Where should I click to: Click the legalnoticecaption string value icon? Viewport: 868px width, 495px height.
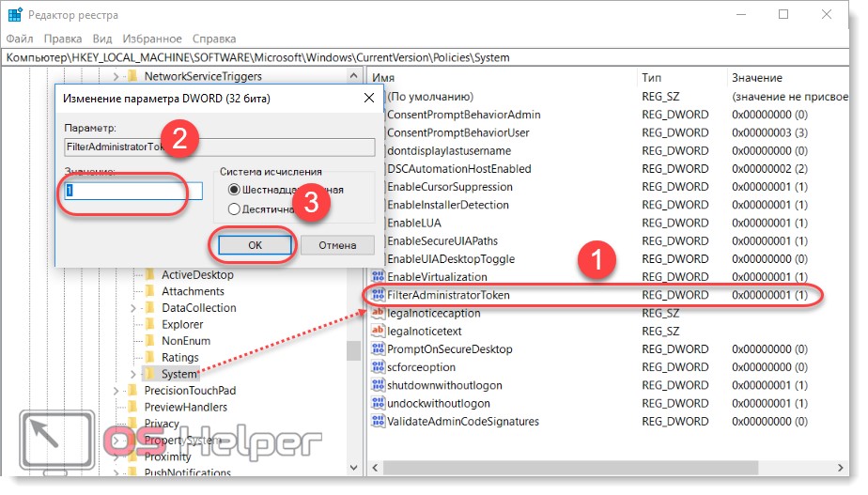coord(379,313)
